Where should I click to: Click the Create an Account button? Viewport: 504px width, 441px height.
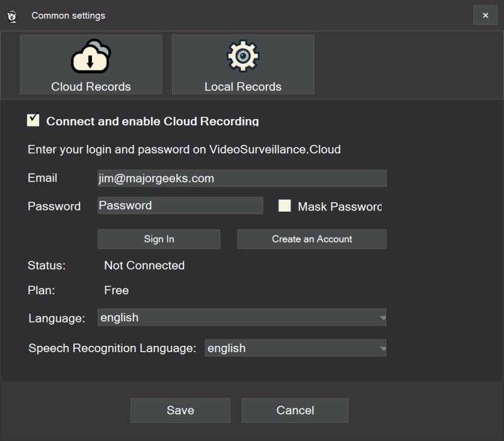(312, 239)
